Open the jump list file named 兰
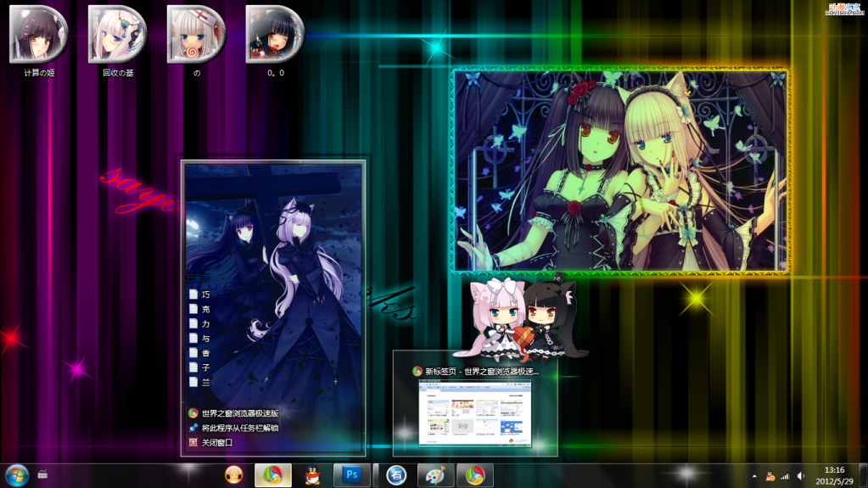The height and width of the screenshot is (488, 868). click(x=204, y=382)
